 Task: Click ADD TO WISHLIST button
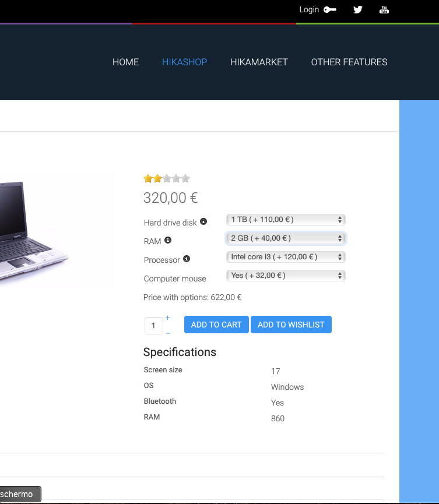[291, 325]
